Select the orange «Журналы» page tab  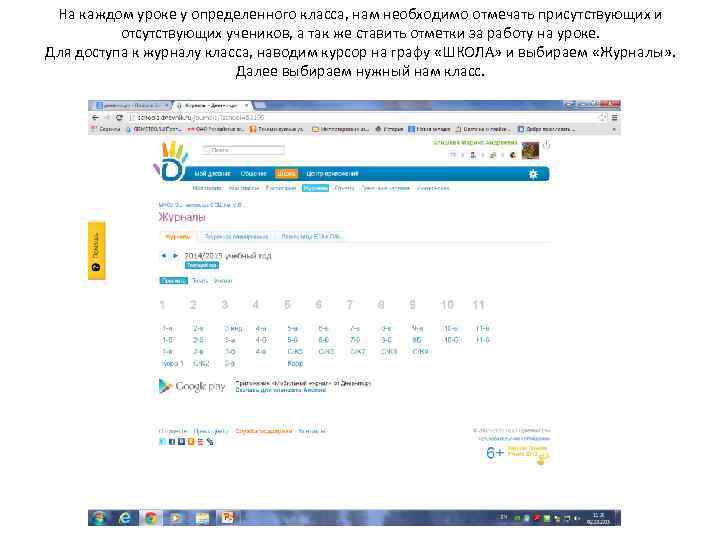tap(178, 237)
